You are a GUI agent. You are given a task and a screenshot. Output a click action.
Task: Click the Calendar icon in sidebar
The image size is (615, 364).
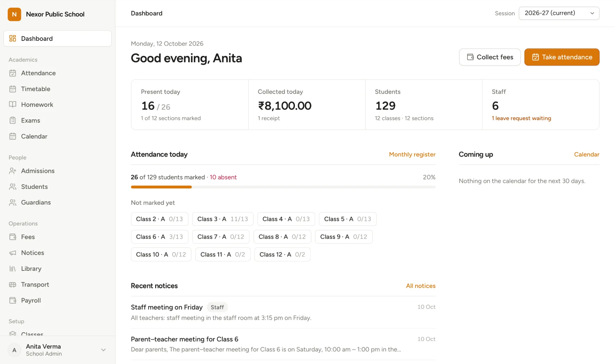[x=13, y=136]
